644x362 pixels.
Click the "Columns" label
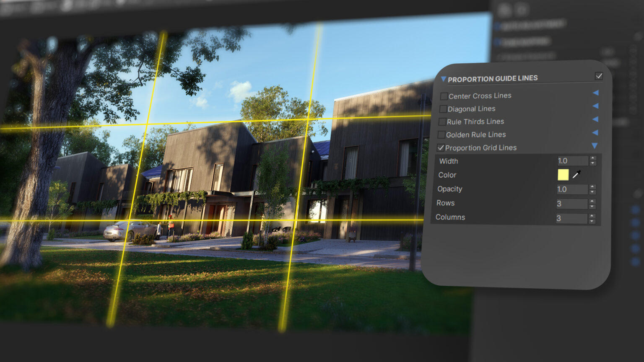[450, 217]
